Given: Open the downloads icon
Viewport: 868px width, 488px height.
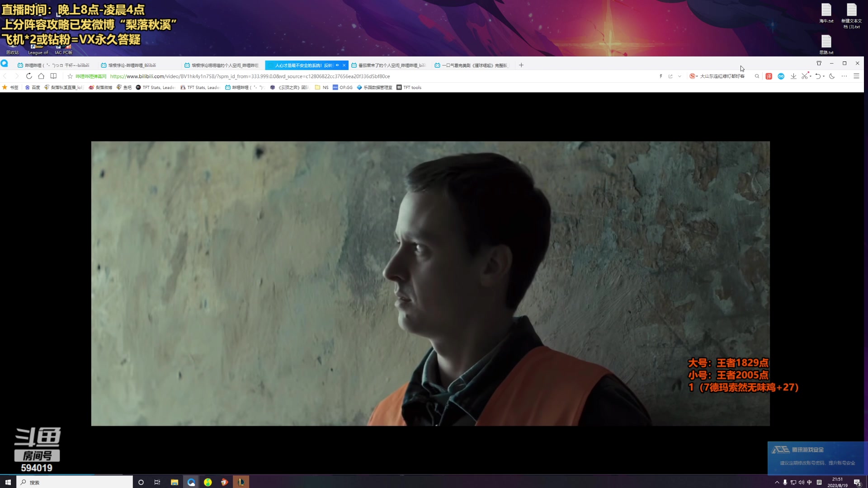Looking at the screenshot, I should tap(793, 76).
